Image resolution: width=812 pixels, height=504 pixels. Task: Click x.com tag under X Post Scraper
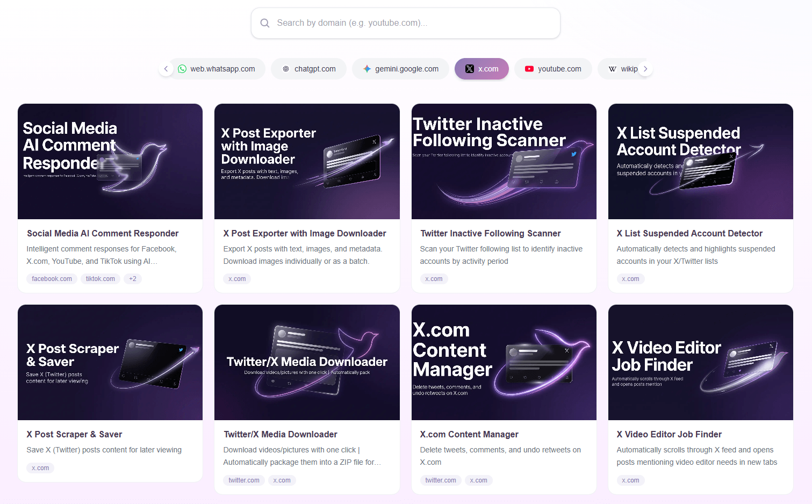[x=40, y=468]
